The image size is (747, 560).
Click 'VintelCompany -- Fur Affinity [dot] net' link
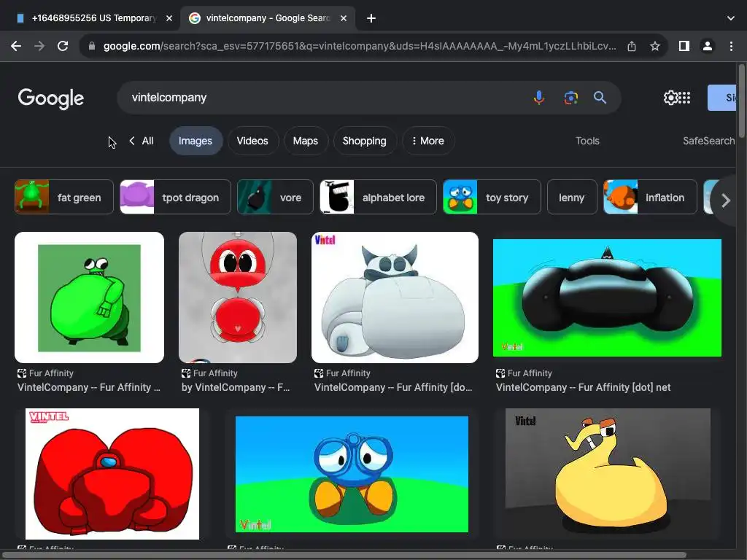583,388
